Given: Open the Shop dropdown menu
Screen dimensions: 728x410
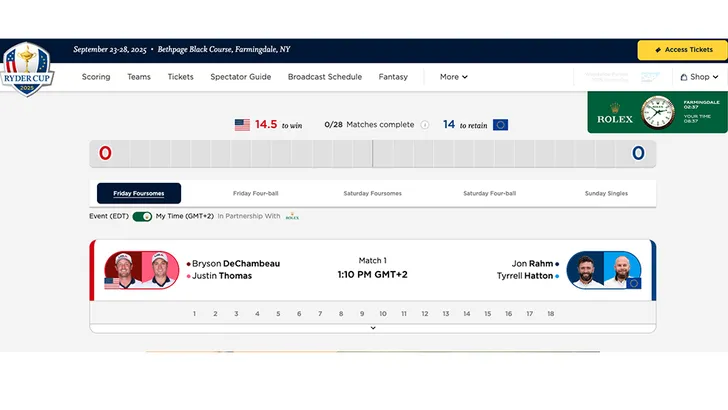Looking at the screenshot, I should coord(698,77).
